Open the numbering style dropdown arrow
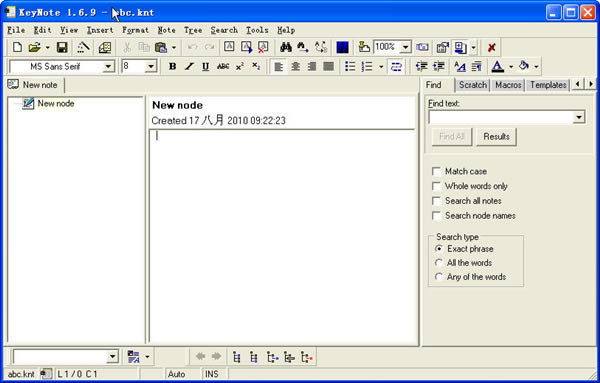The image size is (600, 383). [381, 67]
